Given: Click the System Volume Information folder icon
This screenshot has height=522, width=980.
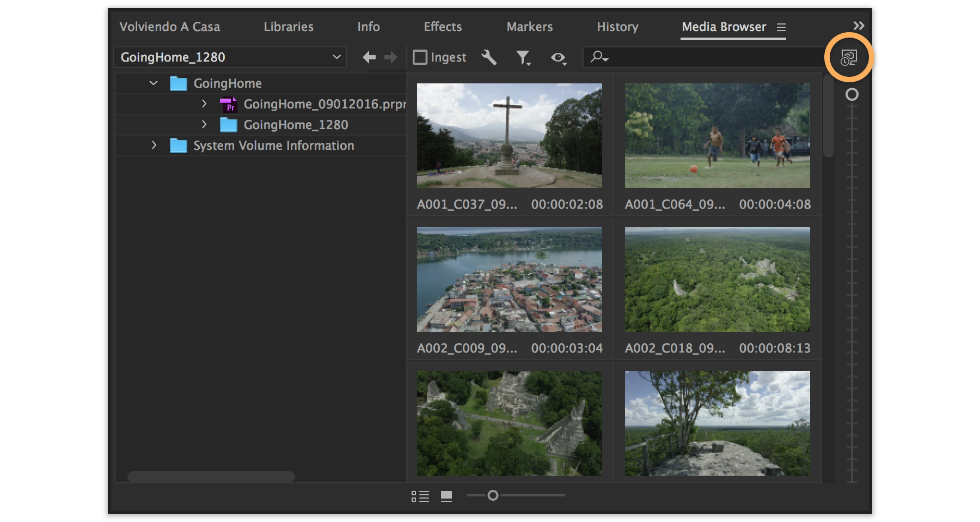Looking at the screenshot, I should [x=179, y=145].
